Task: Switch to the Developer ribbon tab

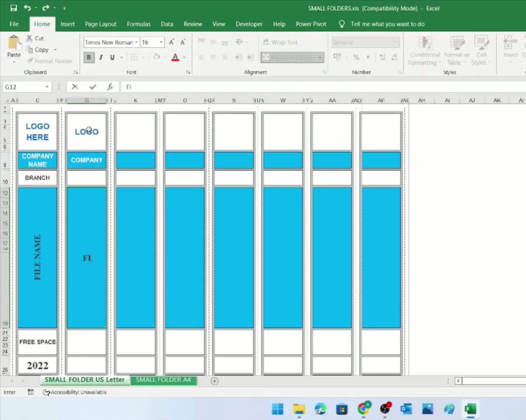Action: coord(249,24)
